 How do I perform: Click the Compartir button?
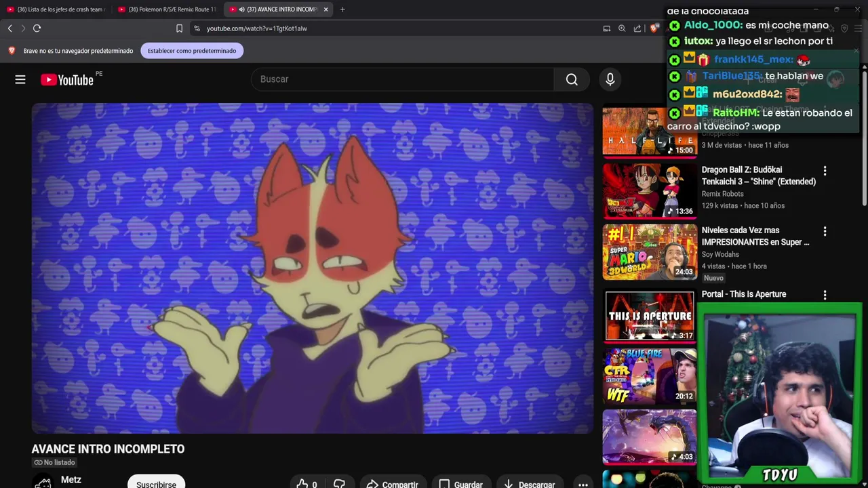[393, 483]
